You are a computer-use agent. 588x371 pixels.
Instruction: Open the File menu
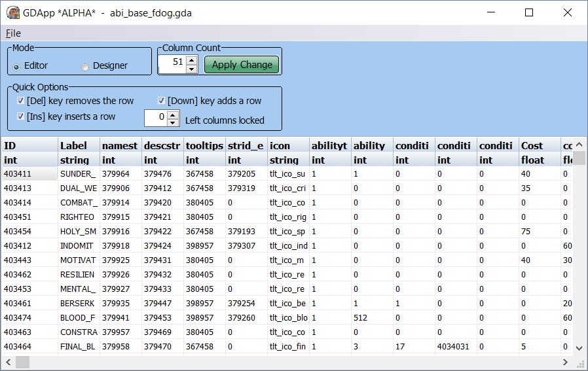click(x=13, y=33)
